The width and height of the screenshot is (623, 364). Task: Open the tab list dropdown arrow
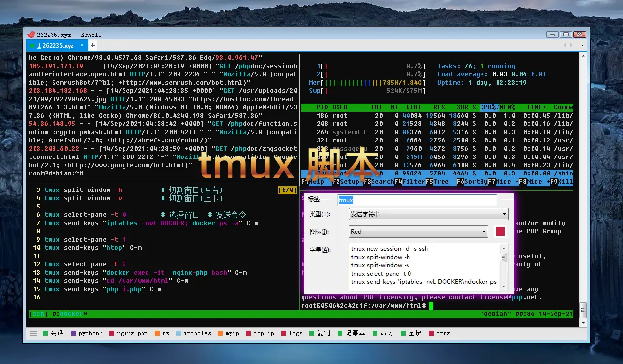581,45
